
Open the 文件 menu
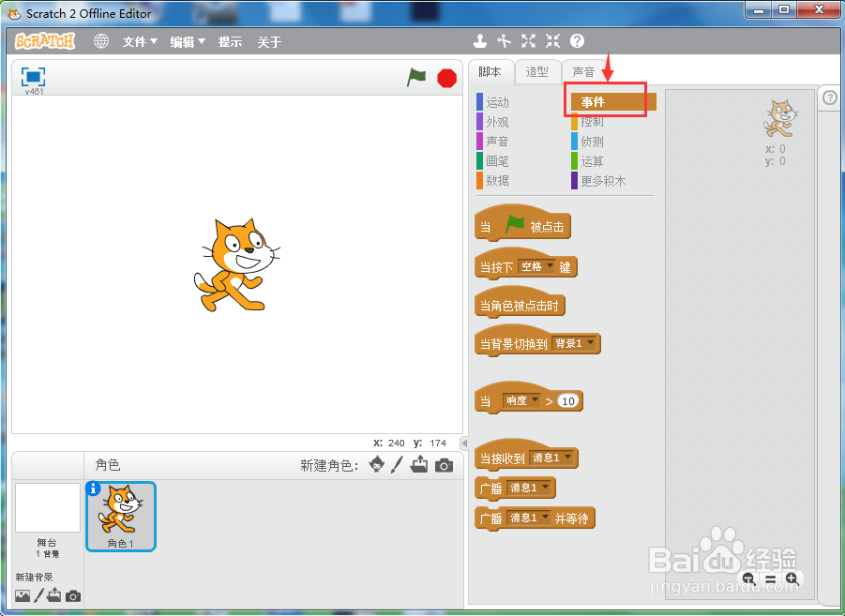(139, 42)
